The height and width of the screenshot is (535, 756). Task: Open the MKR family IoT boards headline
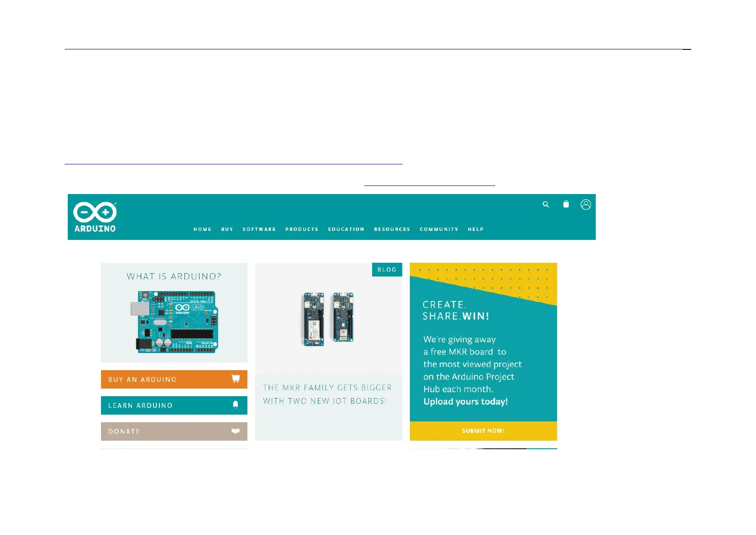[328, 394]
